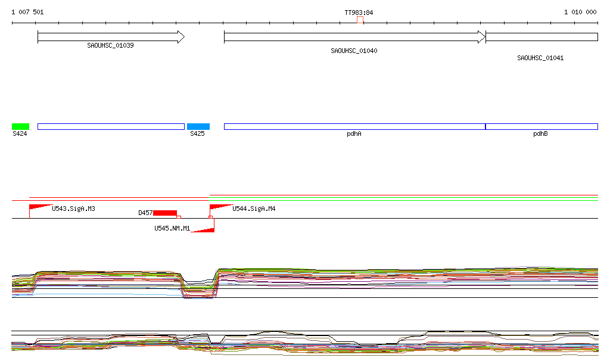Open the SAOUHSC_01040 label text
Screen dimensions: 610x364
point(354,51)
